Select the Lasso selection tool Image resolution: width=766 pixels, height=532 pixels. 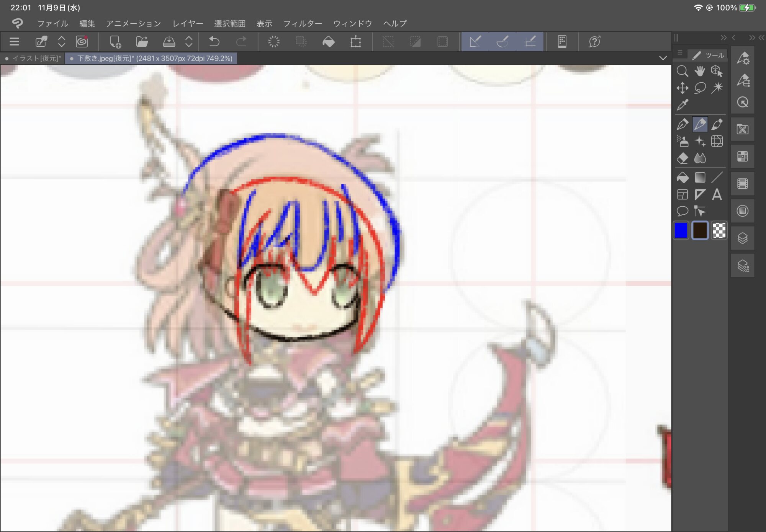click(x=700, y=88)
